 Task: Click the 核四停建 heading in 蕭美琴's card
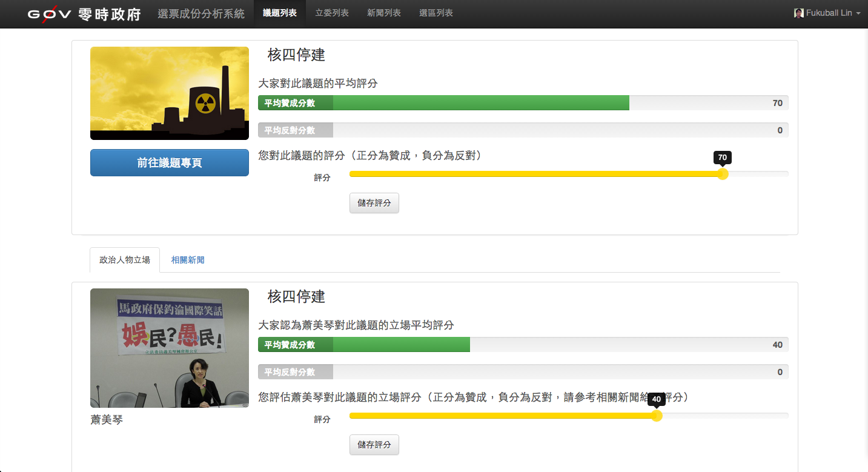pos(297,297)
